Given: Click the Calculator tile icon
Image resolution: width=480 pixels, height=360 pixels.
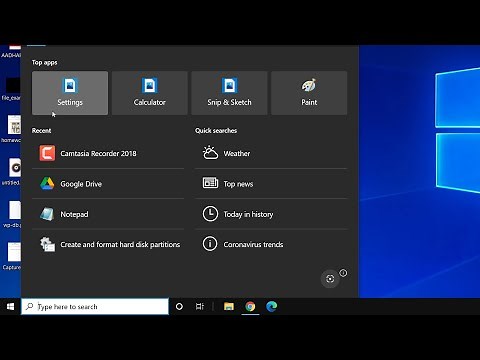Looking at the screenshot, I should tap(150, 85).
